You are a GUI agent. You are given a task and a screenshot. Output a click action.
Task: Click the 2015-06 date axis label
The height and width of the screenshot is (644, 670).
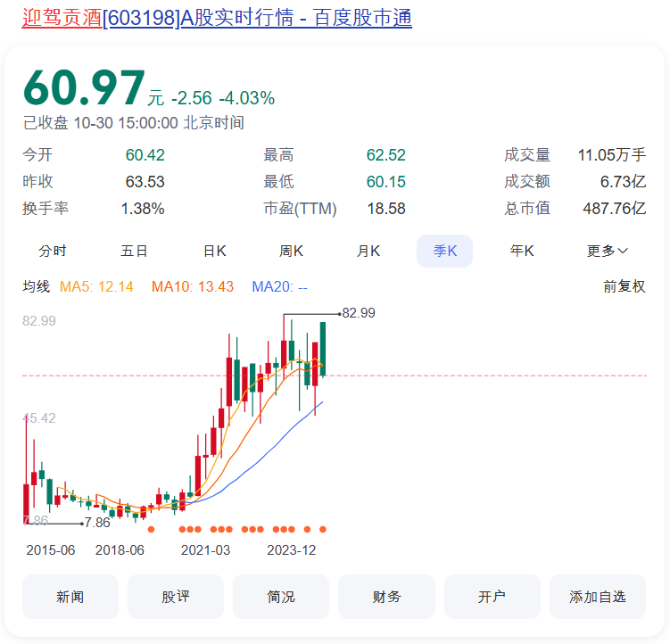tap(51, 550)
